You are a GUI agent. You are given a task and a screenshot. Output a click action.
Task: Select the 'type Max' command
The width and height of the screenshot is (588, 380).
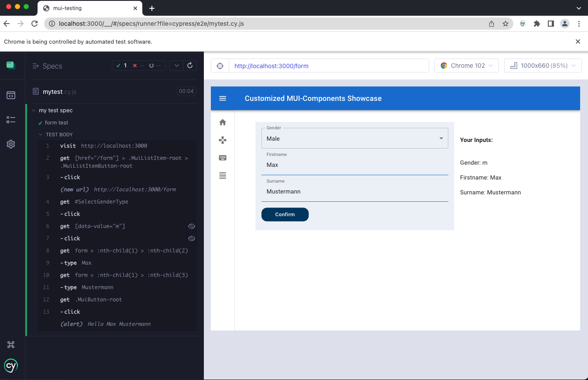coord(117,263)
